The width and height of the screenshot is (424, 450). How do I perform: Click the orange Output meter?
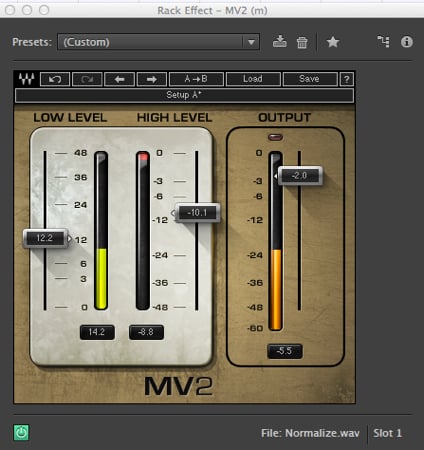pos(275,289)
